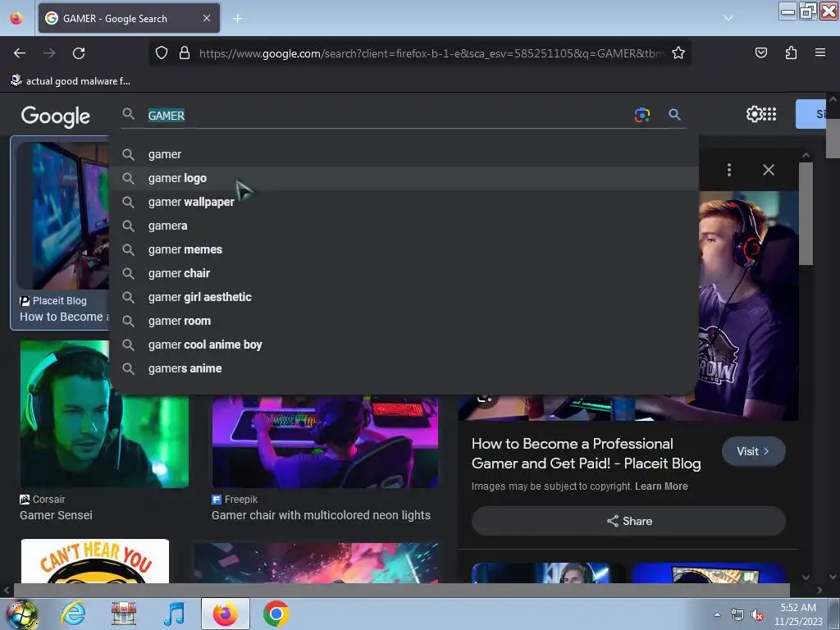The height and width of the screenshot is (630, 840).
Task: Open the Firefox hamburger menu
Action: click(819, 53)
